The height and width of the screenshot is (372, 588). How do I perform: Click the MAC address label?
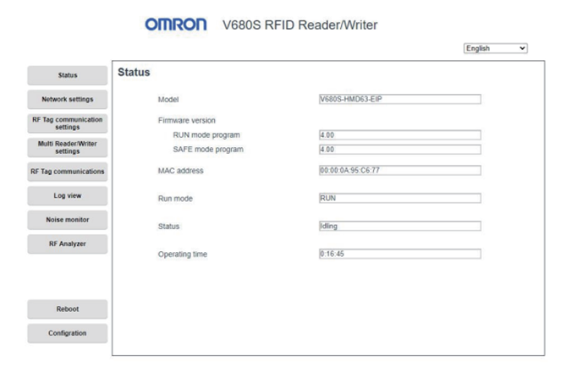(181, 171)
